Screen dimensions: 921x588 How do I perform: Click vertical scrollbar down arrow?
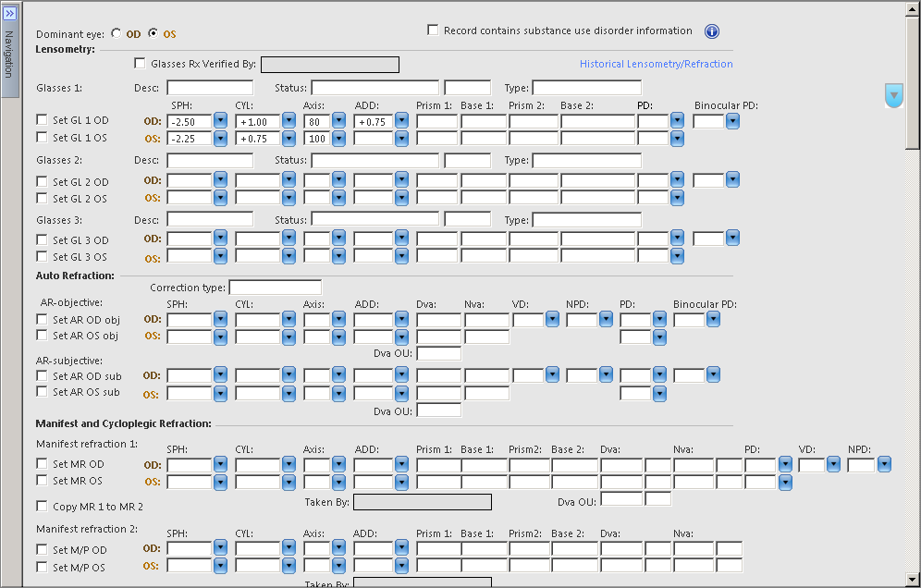(912, 579)
